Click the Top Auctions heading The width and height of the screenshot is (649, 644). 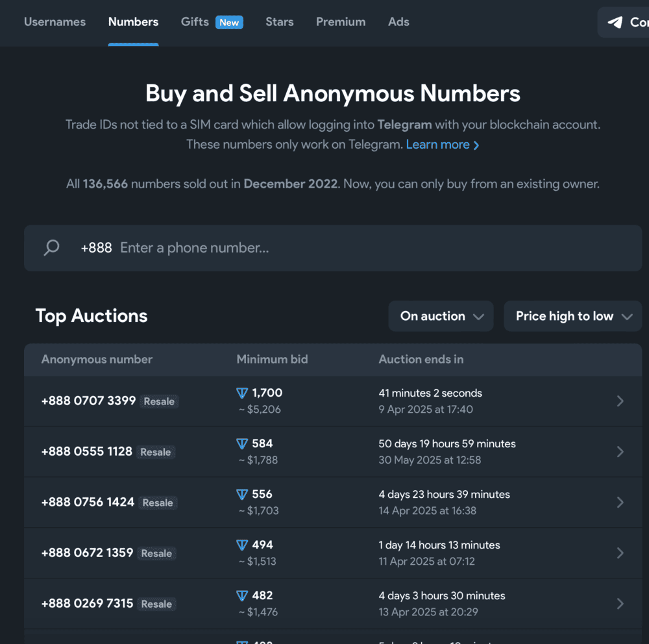[x=92, y=316]
